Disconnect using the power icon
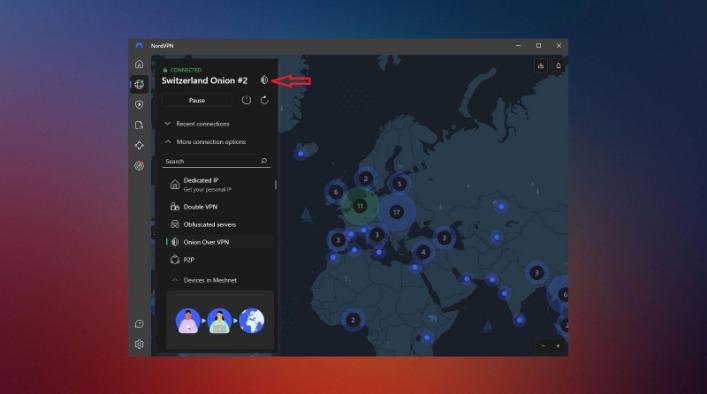The width and height of the screenshot is (707, 394). click(x=246, y=100)
